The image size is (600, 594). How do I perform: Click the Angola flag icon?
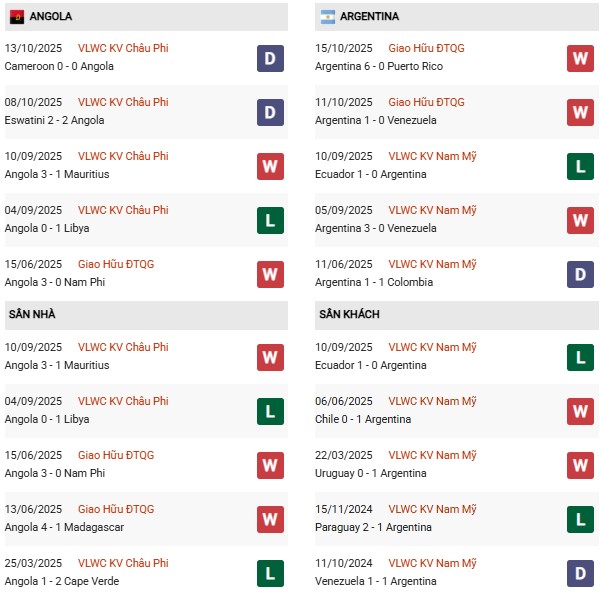[x=17, y=17]
